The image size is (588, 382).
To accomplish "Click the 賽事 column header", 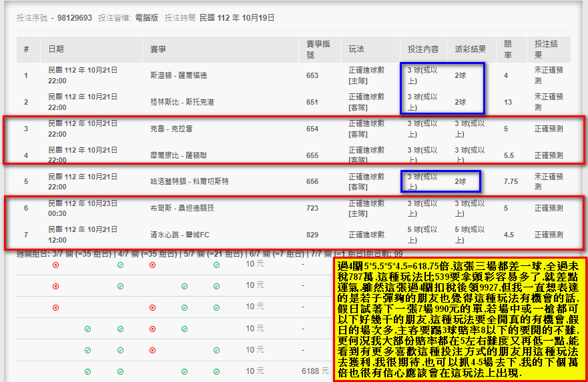I will pyautogui.click(x=158, y=49).
